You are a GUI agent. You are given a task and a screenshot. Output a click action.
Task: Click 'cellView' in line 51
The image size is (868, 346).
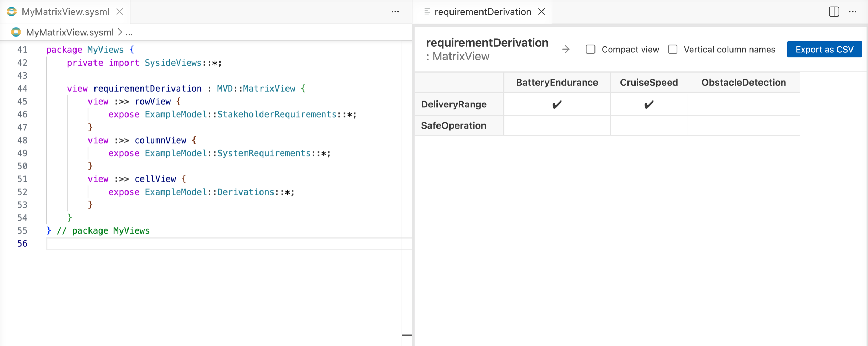point(155,179)
